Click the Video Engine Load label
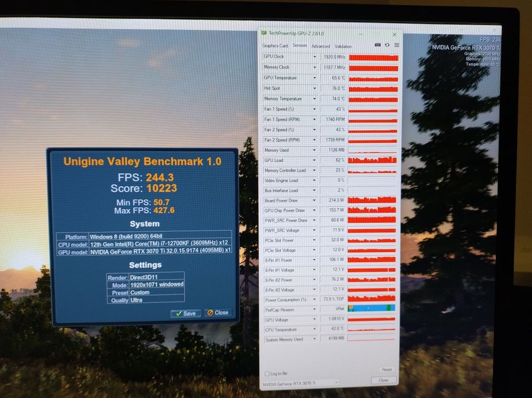Image resolution: width=532 pixels, height=398 pixels. point(281,180)
